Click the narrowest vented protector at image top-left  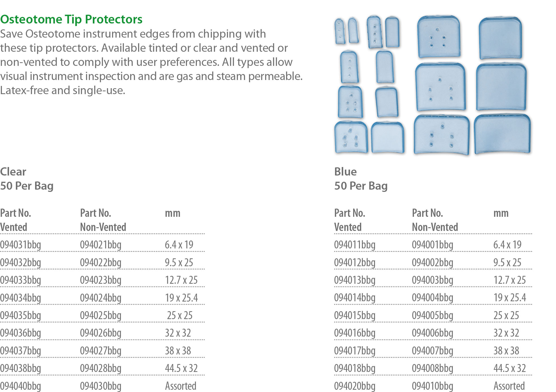click(340, 31)
